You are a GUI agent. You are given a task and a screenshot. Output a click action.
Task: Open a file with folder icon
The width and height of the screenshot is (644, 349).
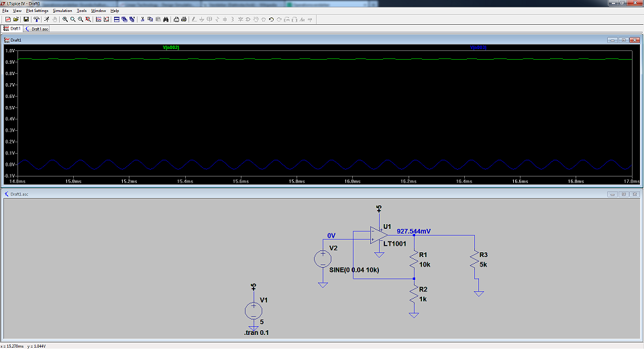pyautogui.click(x=15, y=19)
